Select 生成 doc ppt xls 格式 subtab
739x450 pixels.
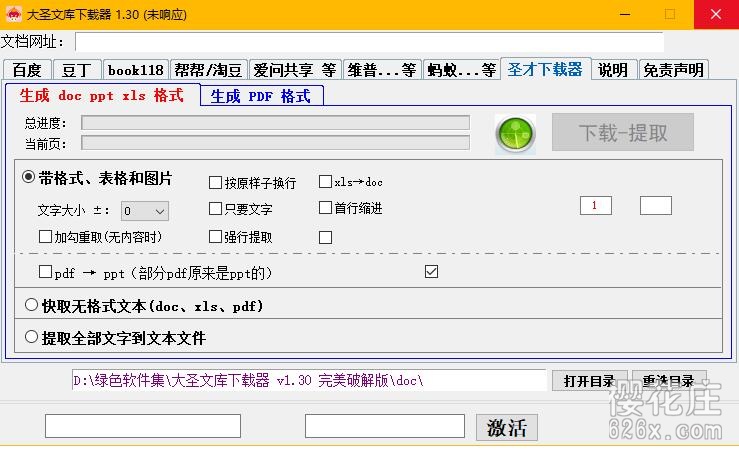tap(101, 95)
